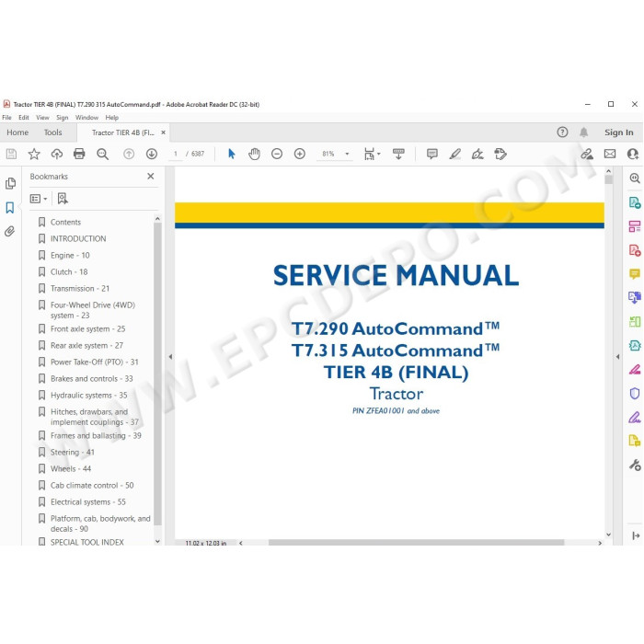Select the Highlight text pen tool
644x644 pixels.
coord(454,154)
